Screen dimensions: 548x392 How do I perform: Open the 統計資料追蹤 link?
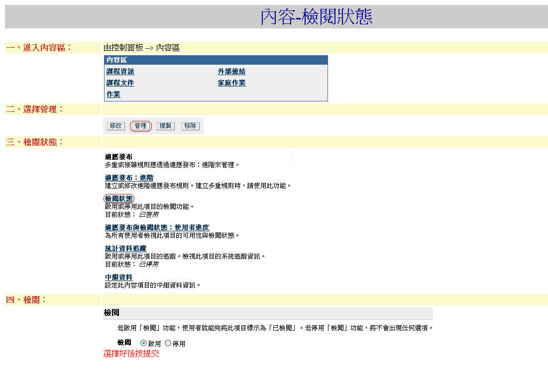point(125,248)
